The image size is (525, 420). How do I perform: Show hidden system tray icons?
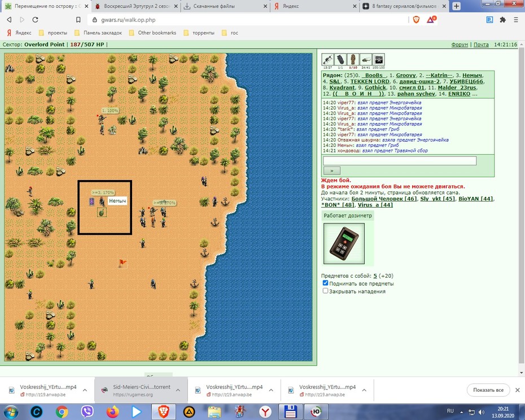click(x=461, y=412)
